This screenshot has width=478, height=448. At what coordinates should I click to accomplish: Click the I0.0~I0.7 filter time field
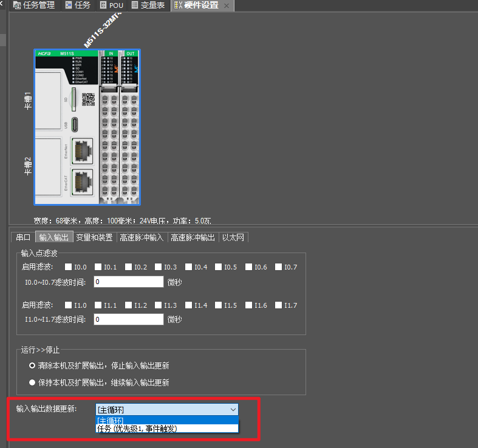click(129, 282)
